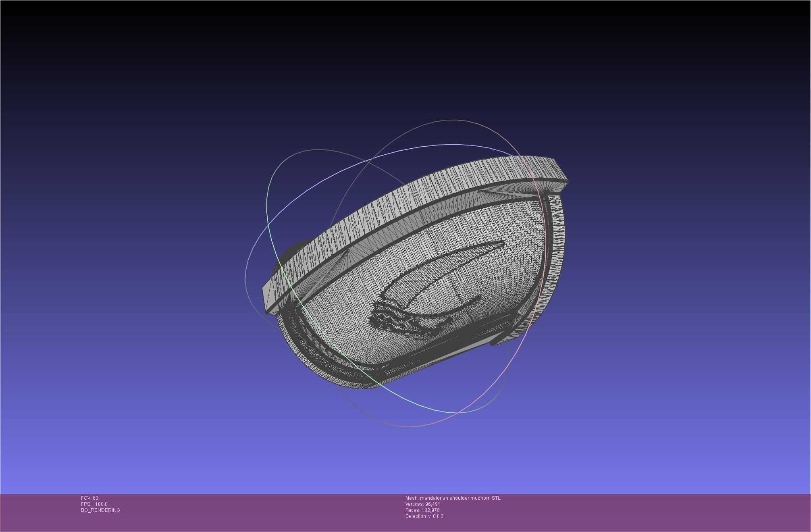Click the 'Vertices: 96,491' info line

click(x=423, y=504)
